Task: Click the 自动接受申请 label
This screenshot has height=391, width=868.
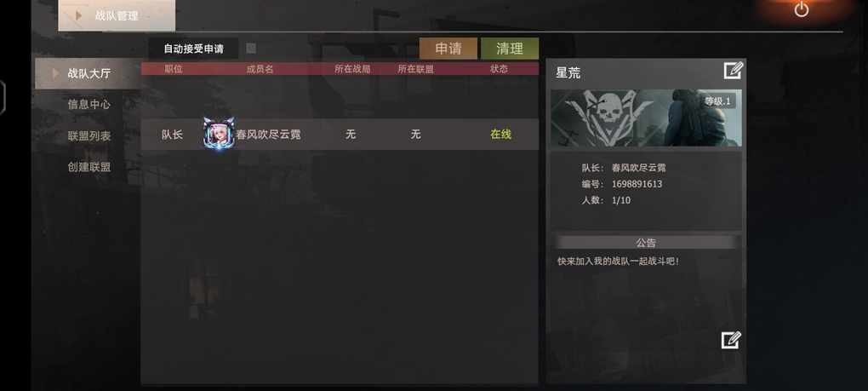Action: [193, 49]
